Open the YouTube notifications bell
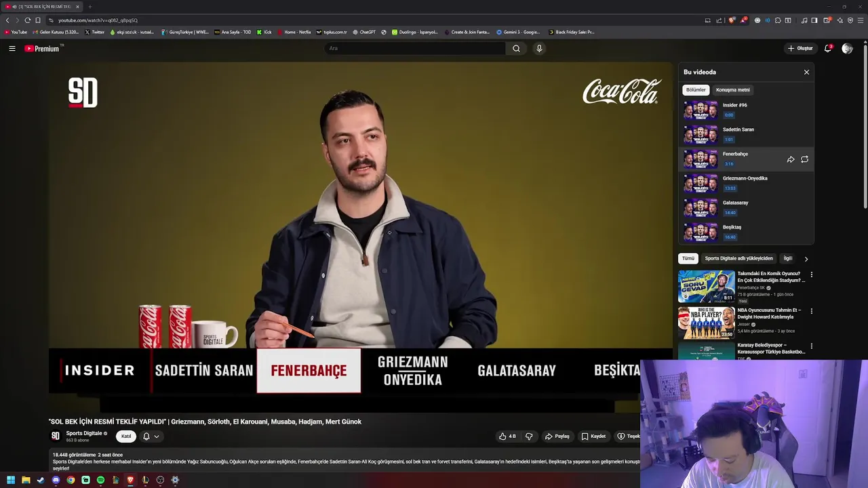This screenshot has height=488, width=868. [x=828, y=48]
